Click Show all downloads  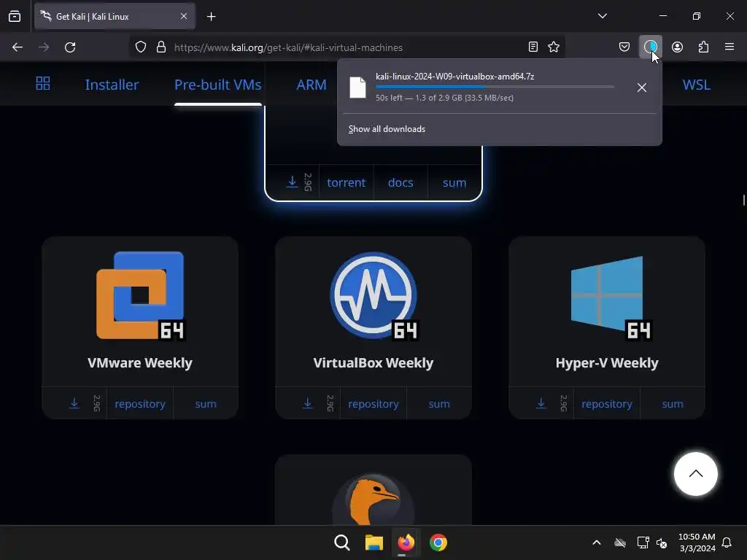pyautogui.click(x=387, y=129)
